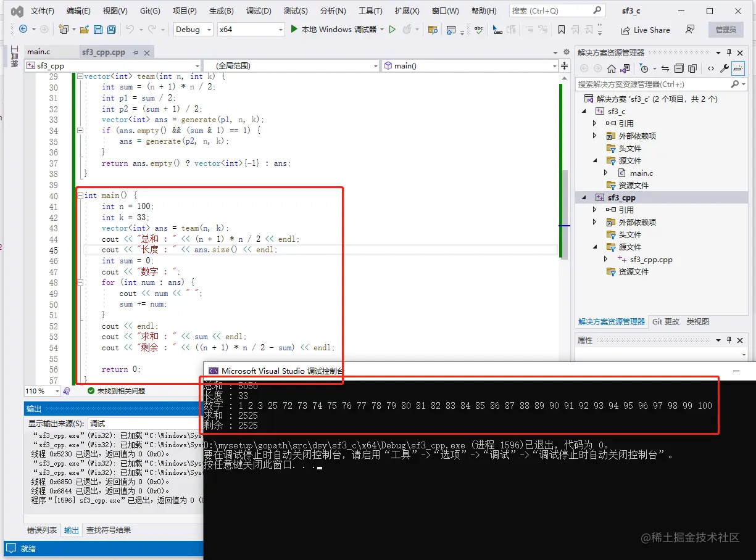756x560 pixels.
Task: Collapse the for loop fold at line 48
Action: click(x=80, y=282)
